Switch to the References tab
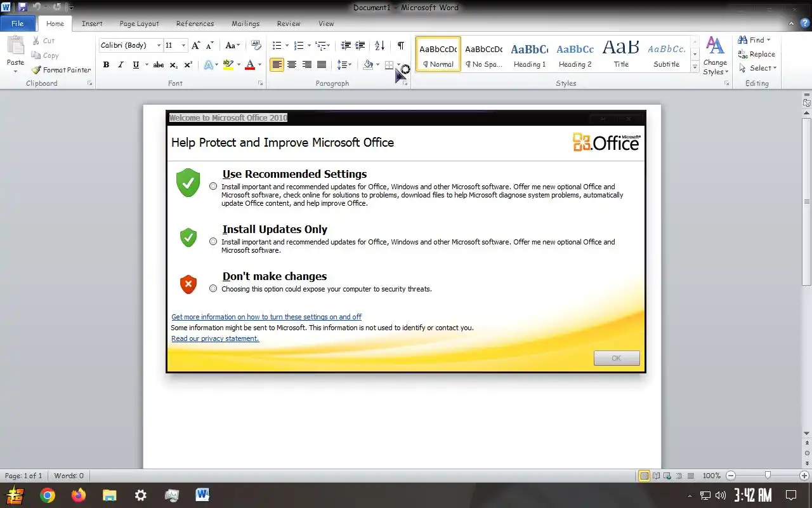Viewport: 812px width, 508px height. tap(195, 23)
